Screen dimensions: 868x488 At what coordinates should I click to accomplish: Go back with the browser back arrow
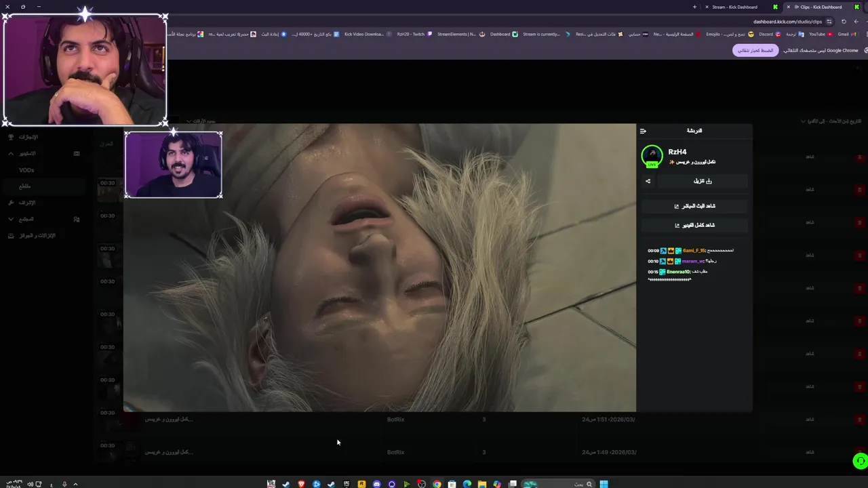856,22
